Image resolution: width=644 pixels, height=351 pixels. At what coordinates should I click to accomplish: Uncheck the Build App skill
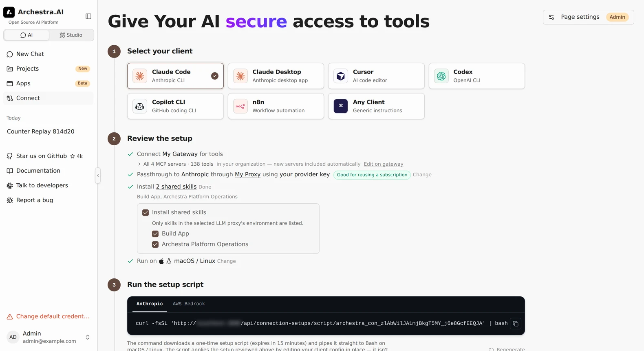(155, 234)
